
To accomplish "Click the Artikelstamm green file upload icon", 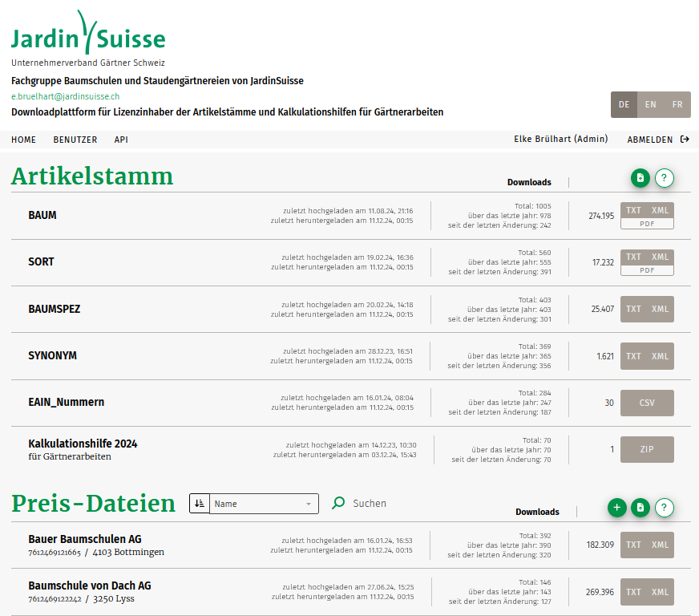I will [x=640, y=178].
